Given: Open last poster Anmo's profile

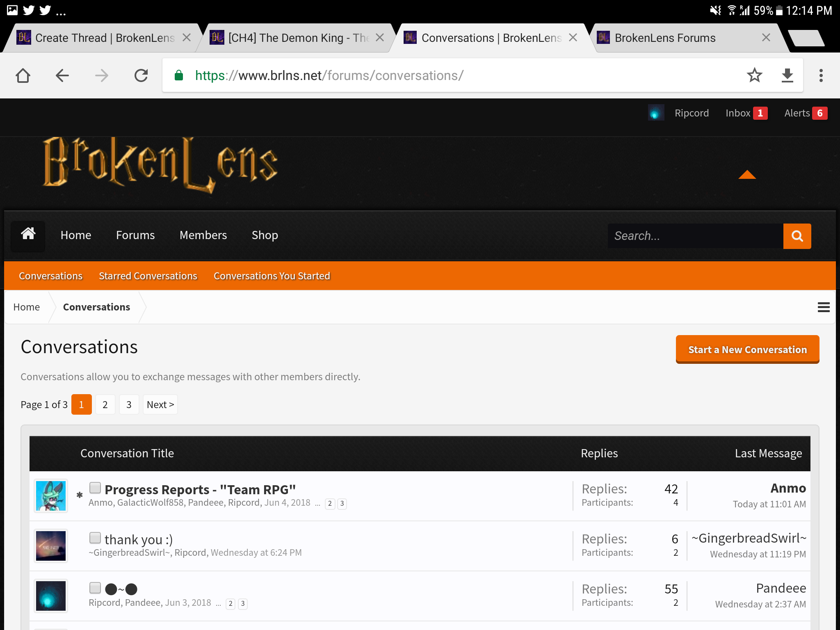Looking at the screenshot, I should (x=788, y=488).
